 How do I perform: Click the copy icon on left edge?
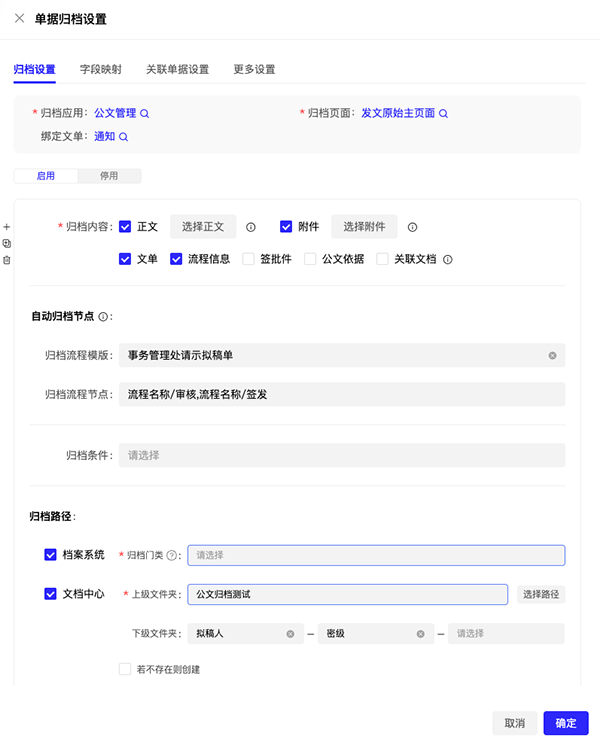coord(7,243)
